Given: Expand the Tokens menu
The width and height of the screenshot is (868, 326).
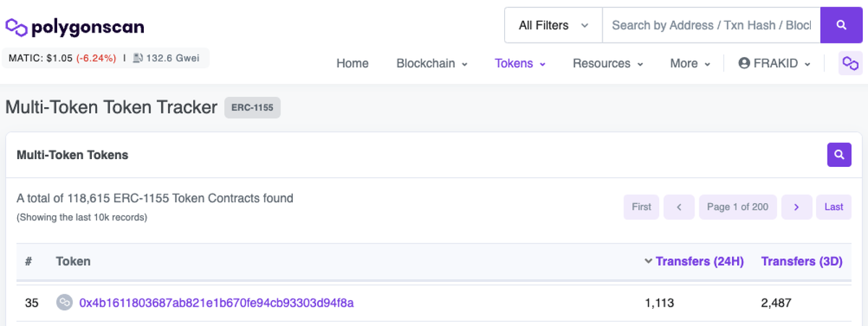Looking at the screenshot, I should point(520,64).
